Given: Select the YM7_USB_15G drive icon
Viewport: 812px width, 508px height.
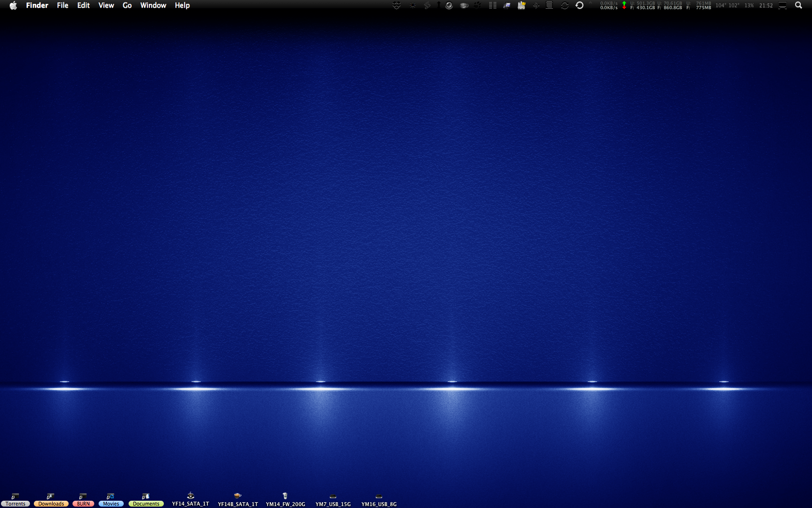Looking at the screenshot, I should 333,500.
